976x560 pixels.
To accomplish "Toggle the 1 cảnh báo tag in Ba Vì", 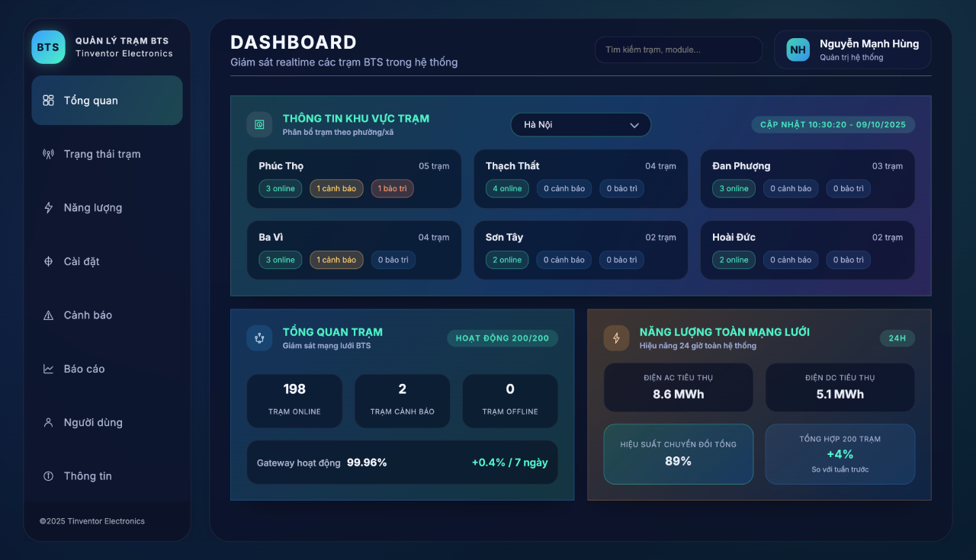I will pos(336,260).
